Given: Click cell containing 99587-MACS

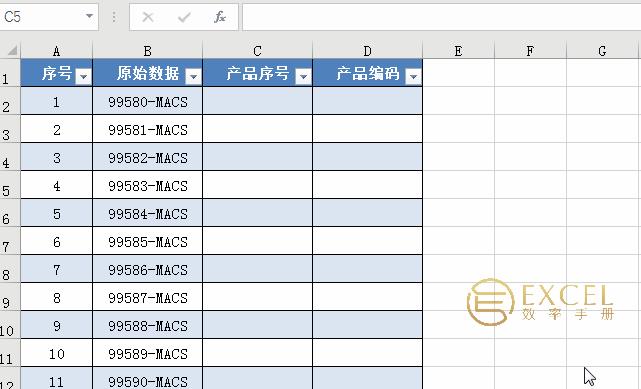Looking at the screenshot, I should [x=148, y=297].
